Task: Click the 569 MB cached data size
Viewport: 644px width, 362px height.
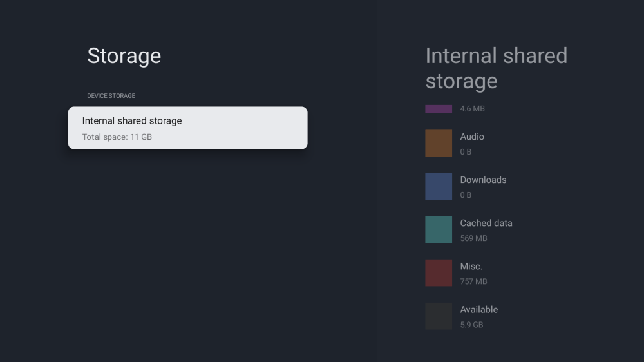Action: pos(473,238)
